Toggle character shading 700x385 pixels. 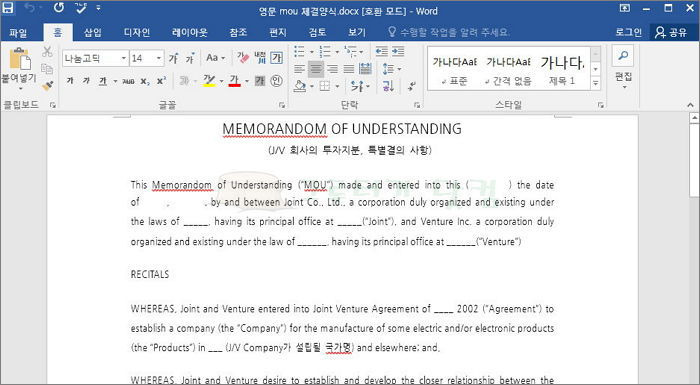coord(260,80)
